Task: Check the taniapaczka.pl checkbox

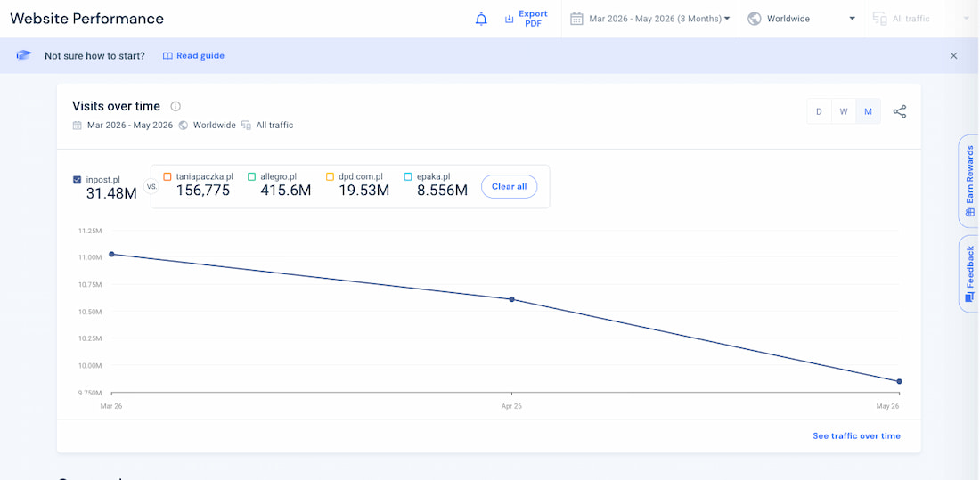Action: [x=167, y=177]
